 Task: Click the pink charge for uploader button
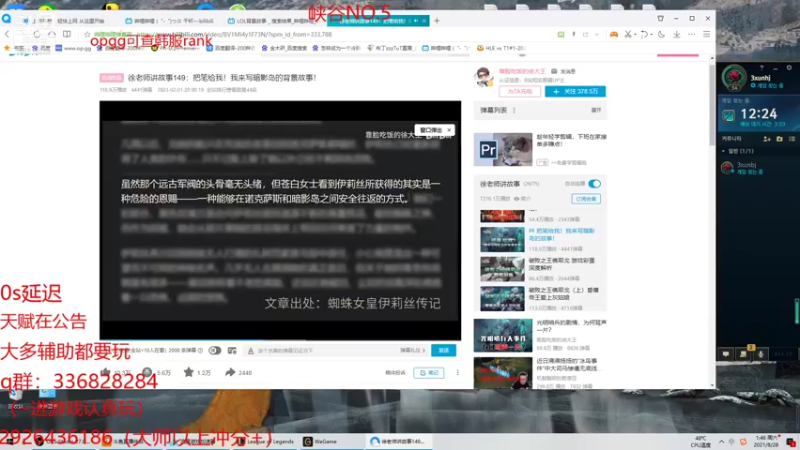[x=519, y=91]
